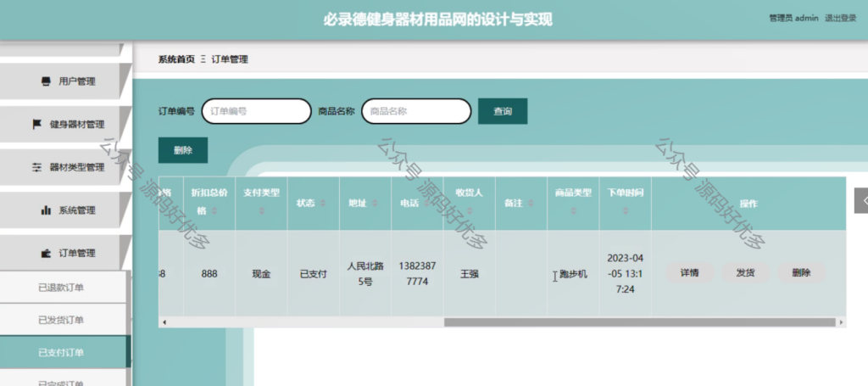The height and width of the screenshot is (386, 868).
Task: Click the table scrollbar right arrow
Action: click(841, 322)
